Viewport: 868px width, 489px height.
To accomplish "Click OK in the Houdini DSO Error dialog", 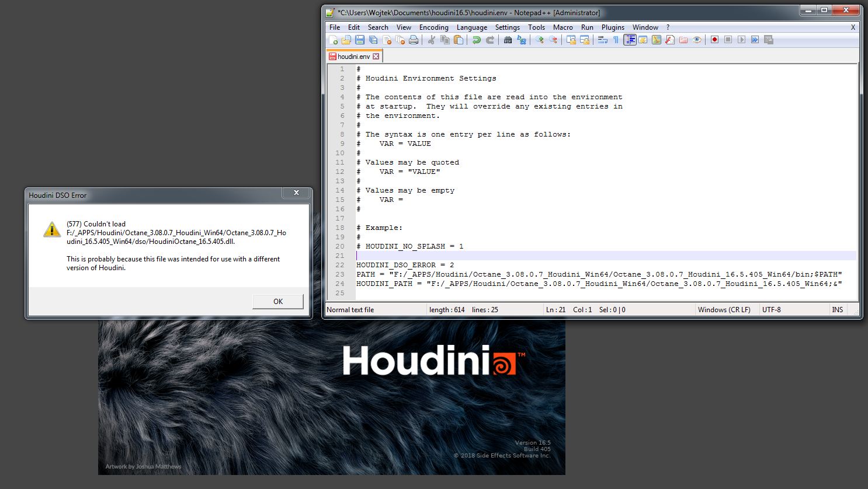I will [278, 301].
